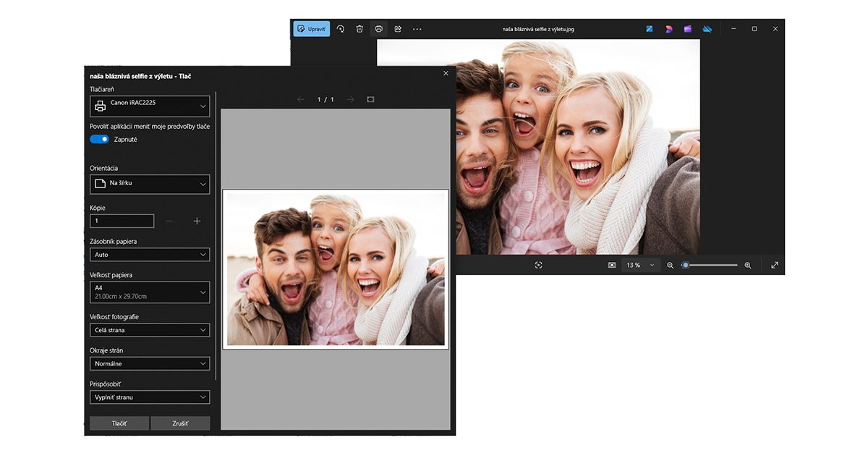
Task: Click the face focus icon below the photo
Action: (538, 265)
